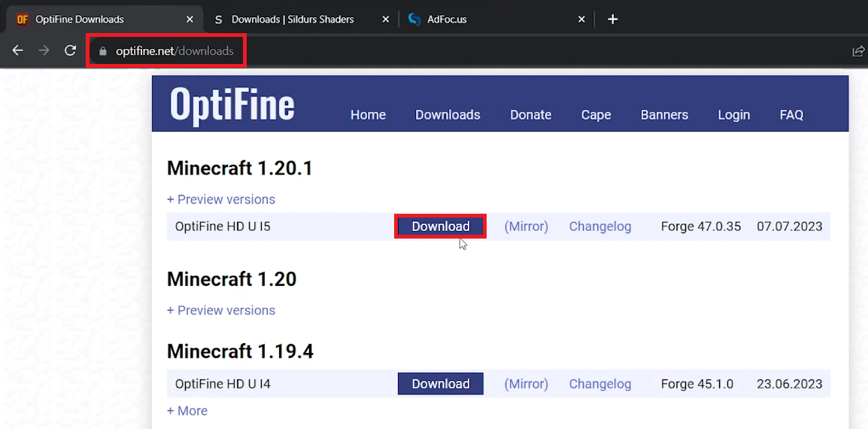Viewport: 868px width, 429px height.
Task: Download OptiFine HD U I5
Action: (x=441, y=226)
